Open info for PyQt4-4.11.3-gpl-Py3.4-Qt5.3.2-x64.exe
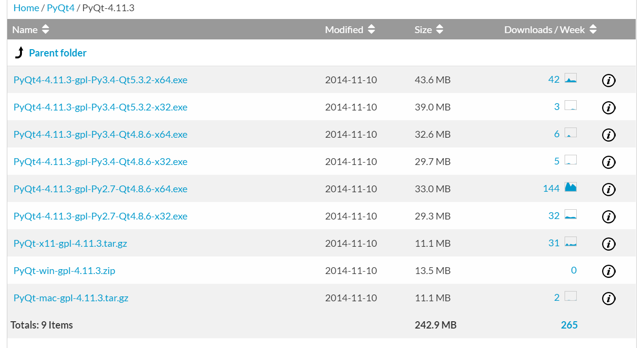Viewport: 644px width, 348px height. 608,80
